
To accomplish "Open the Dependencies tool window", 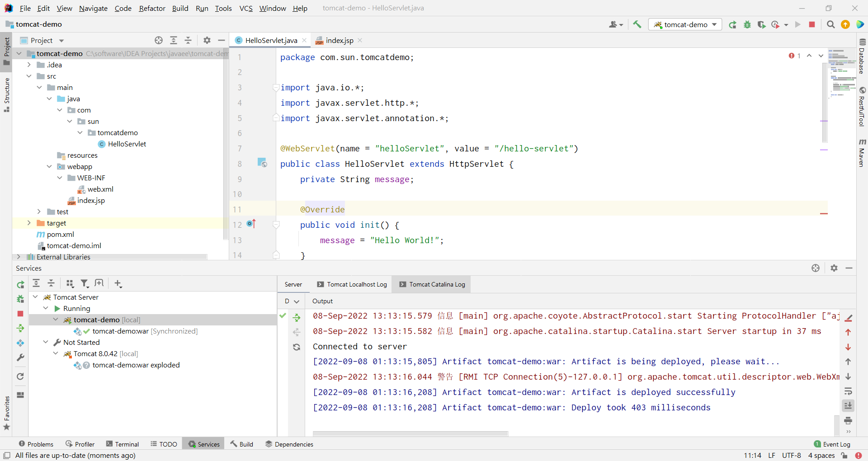I will click(x=289, y=444).
